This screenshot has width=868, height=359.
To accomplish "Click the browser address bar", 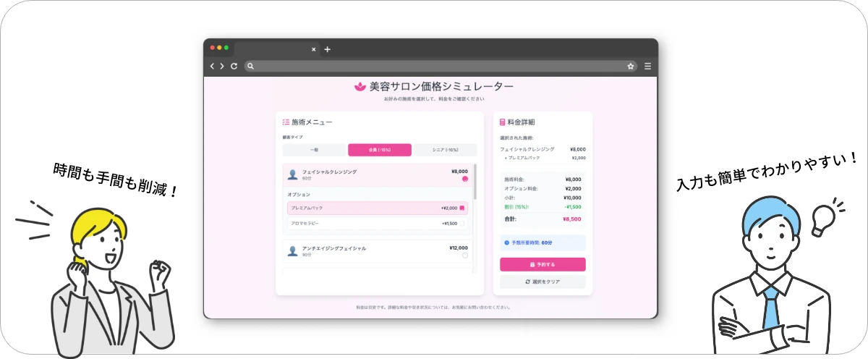I will (434, 66).
